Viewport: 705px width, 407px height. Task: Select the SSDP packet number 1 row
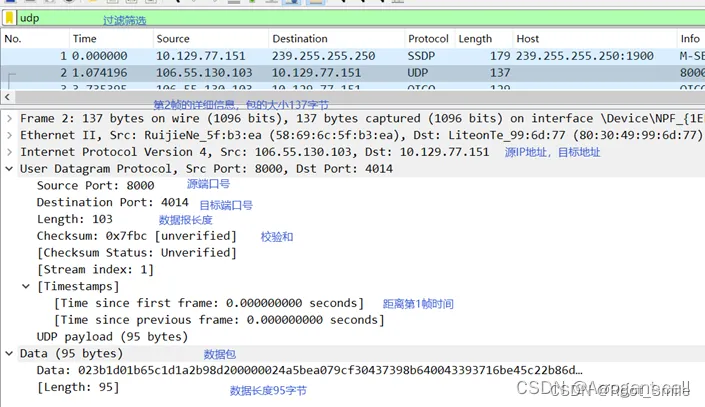pos(300,56)
